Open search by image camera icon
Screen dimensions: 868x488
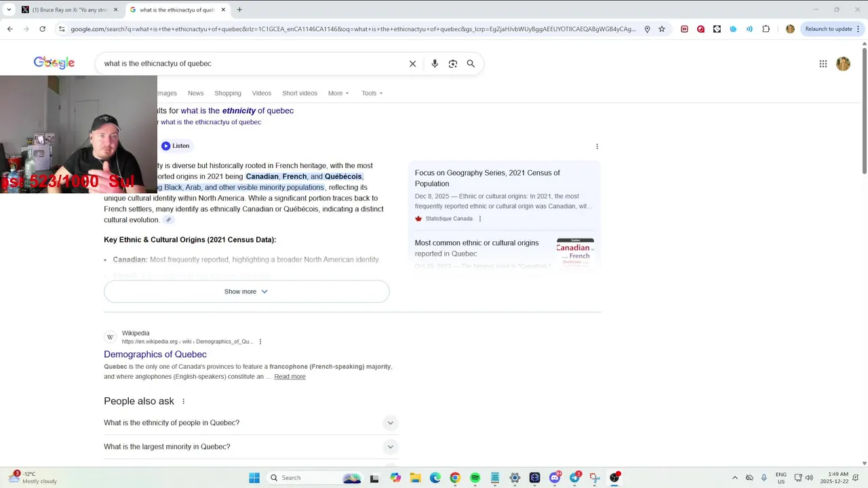pyautogui.click(x=453, y=64)
